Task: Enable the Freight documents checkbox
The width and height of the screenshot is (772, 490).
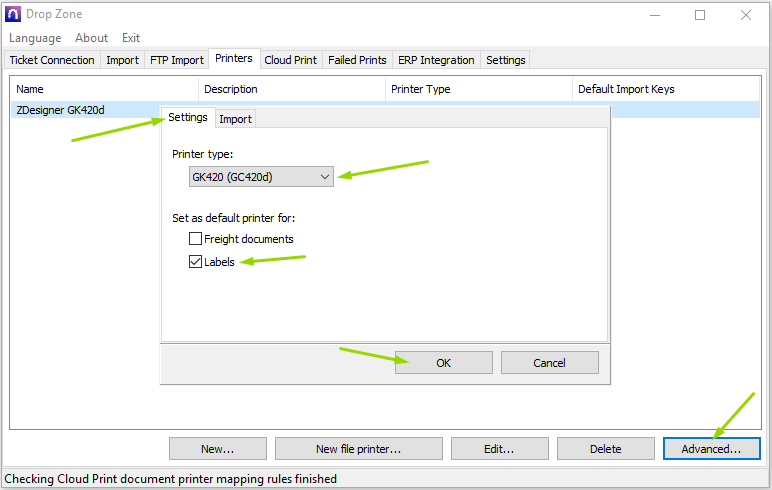Action: [195, 239]
